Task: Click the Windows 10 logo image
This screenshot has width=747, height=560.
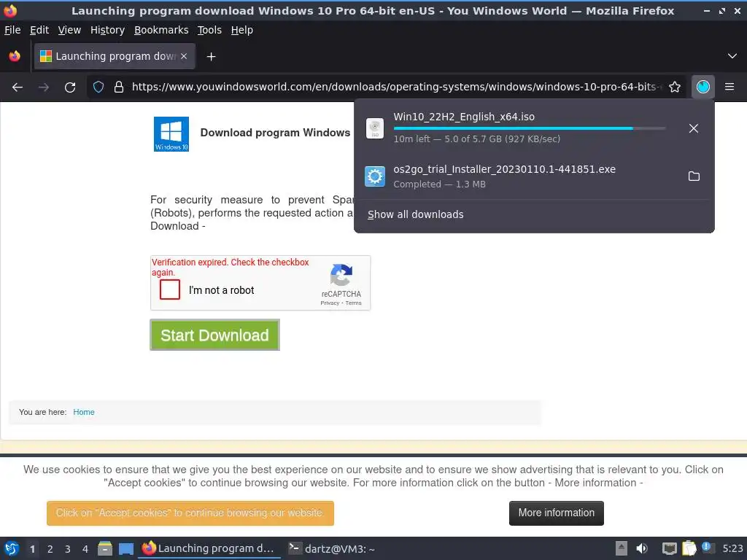Action: [171, 134]
